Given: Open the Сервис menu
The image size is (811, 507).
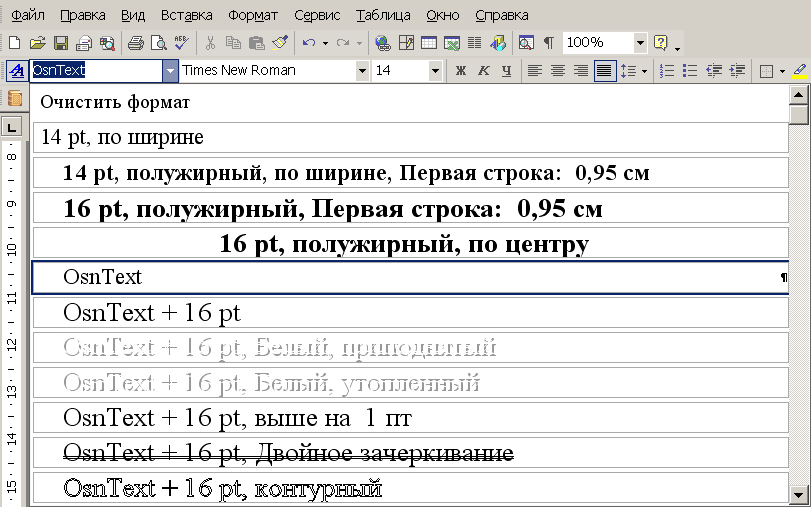Looking at the screenshot, I should click(317, 16).
